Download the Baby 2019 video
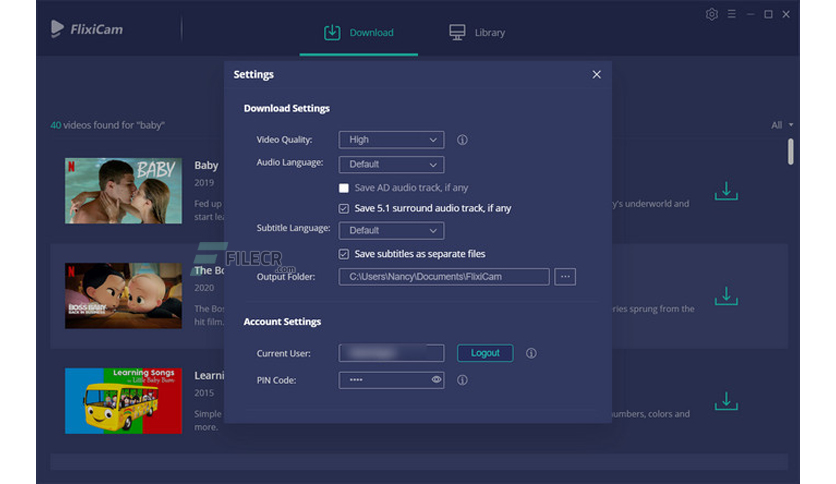 (726, 191)
